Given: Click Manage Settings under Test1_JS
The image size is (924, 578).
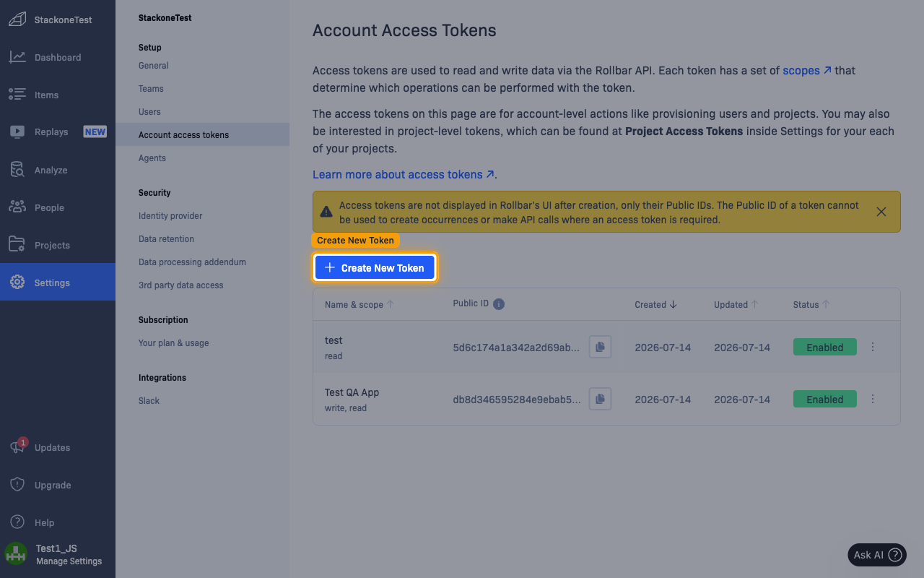Looking at the screenshot, I should click(69, 561).
